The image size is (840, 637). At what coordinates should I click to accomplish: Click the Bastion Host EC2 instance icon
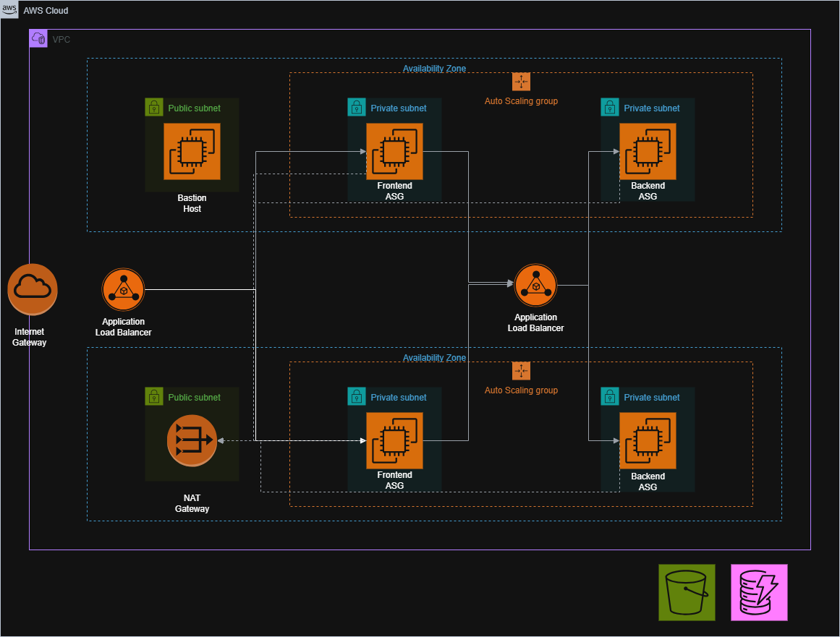pos(192,151)
